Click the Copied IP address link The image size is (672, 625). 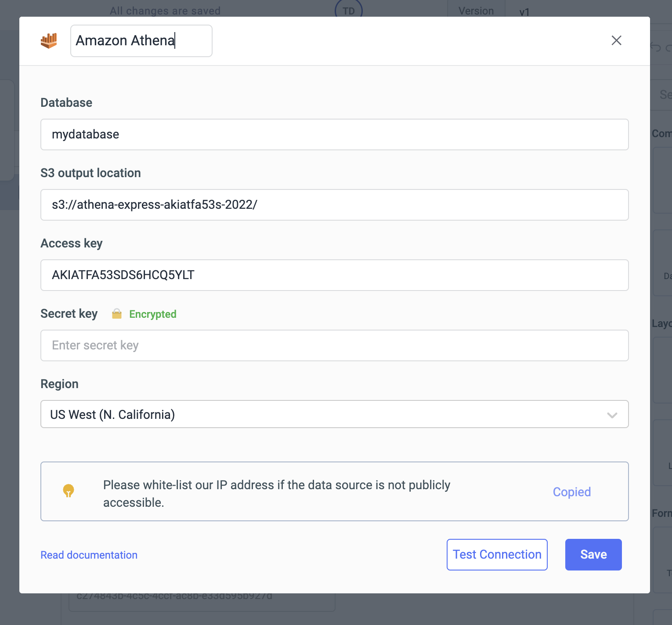click(571, 492)
